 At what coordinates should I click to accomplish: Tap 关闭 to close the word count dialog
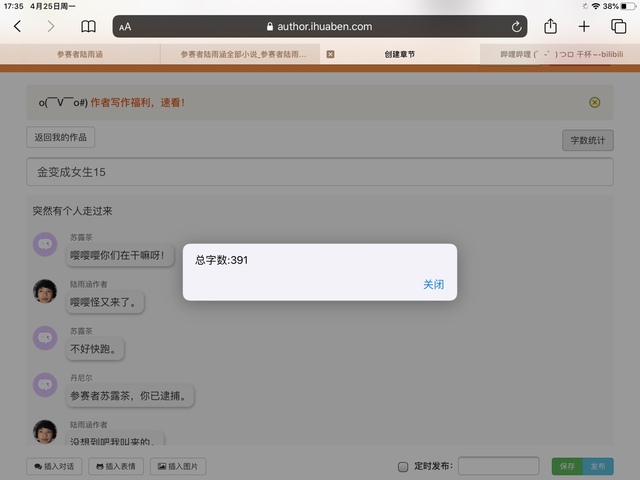(433, 285)
